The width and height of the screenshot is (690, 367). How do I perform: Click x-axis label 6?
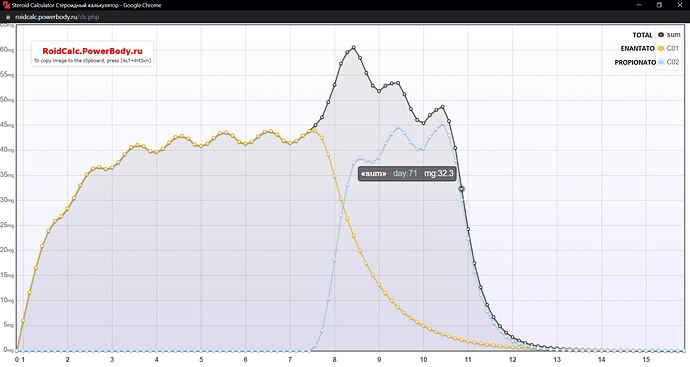coord(246,360)
